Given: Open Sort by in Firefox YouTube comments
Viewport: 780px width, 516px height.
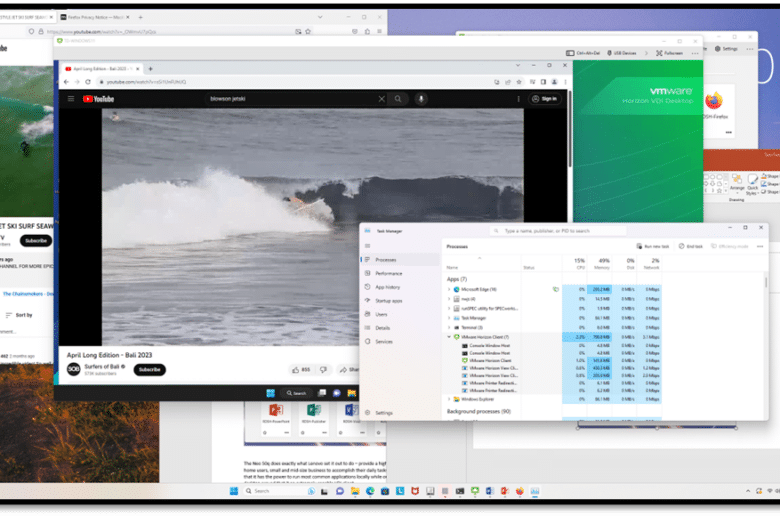Looking at the screenshot, I should coord(19,315).
